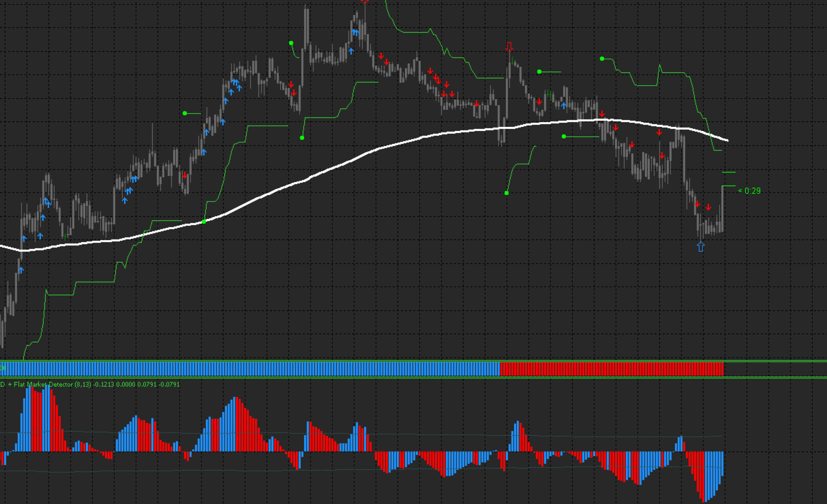Click the lowest green dot right of chart center
Screen dimensions: 827x504
point(506,193)
